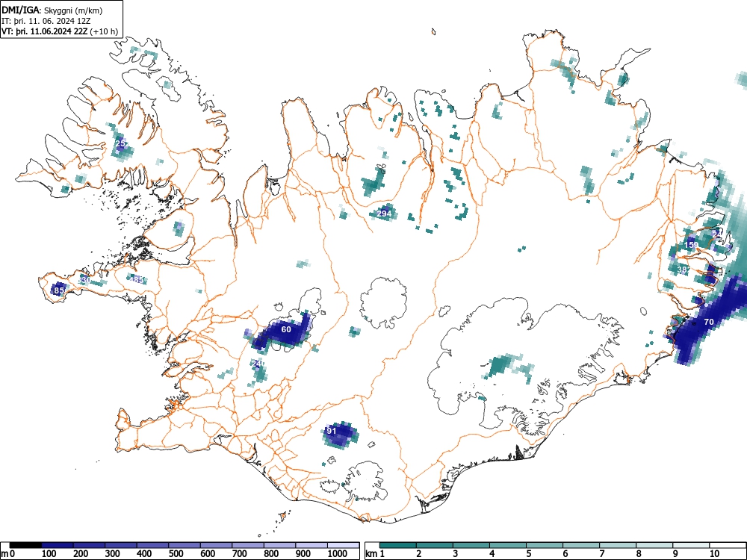The width and height of the screenshot is (747, 560).
Task: Click the 500–600 m legend color segment
Action: pos(185,545)
